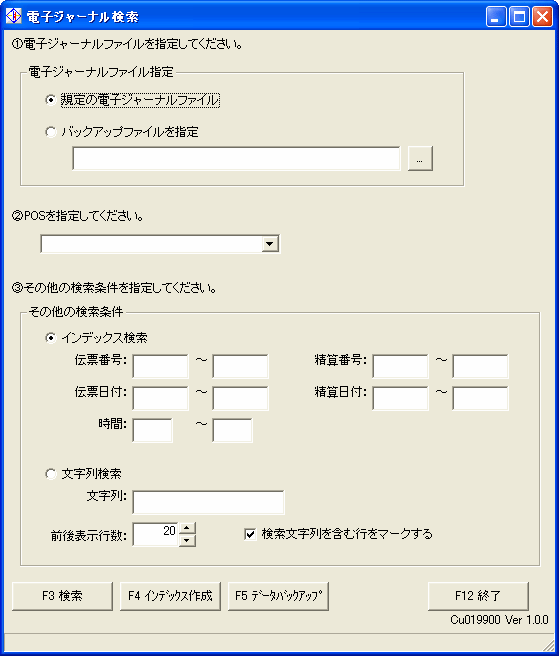The image size is (559, 656).
Task: Open file browser with the '...' button
Action: click(420, 159)
